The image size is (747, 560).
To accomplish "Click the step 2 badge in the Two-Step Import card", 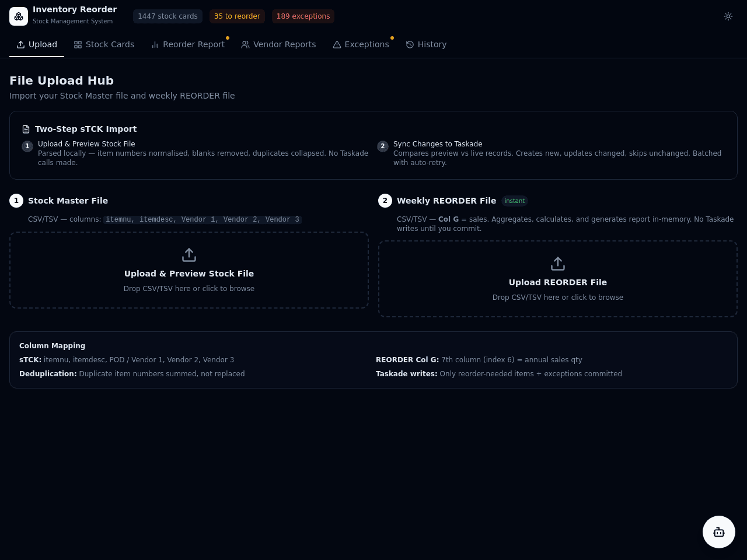I will coord(383,146).
